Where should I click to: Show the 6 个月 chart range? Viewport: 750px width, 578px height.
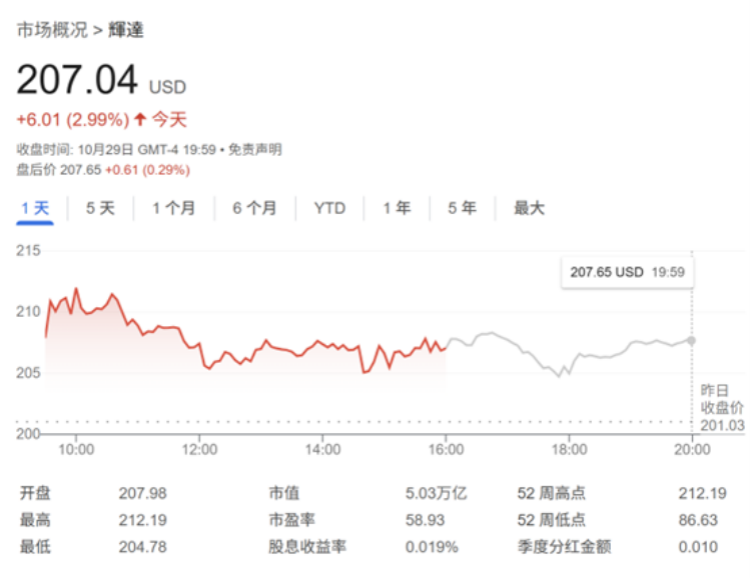click(x=255, y=208)
